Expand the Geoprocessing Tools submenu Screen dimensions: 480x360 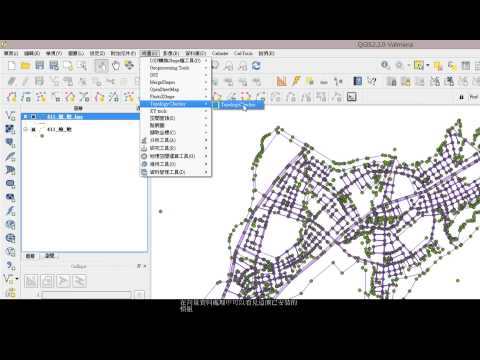tap(175, 68)
